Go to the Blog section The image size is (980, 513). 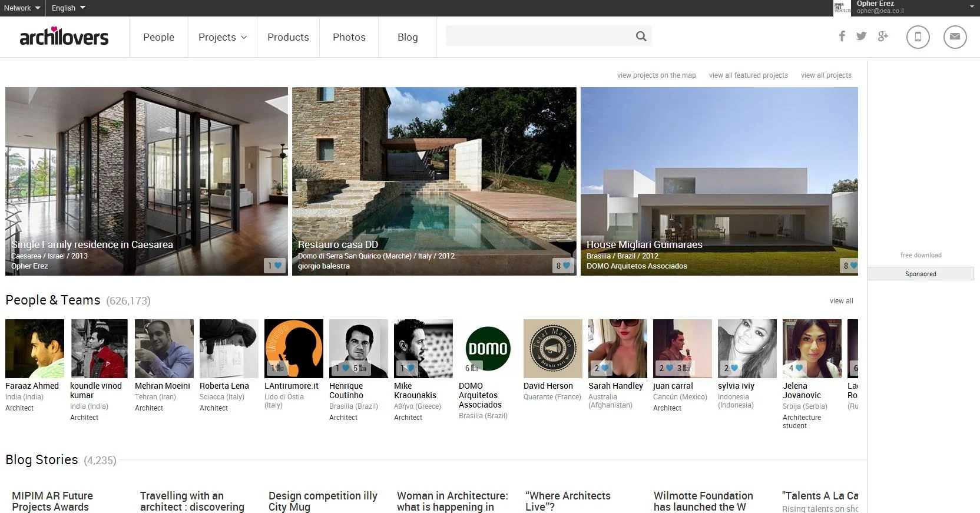(408, 37)
